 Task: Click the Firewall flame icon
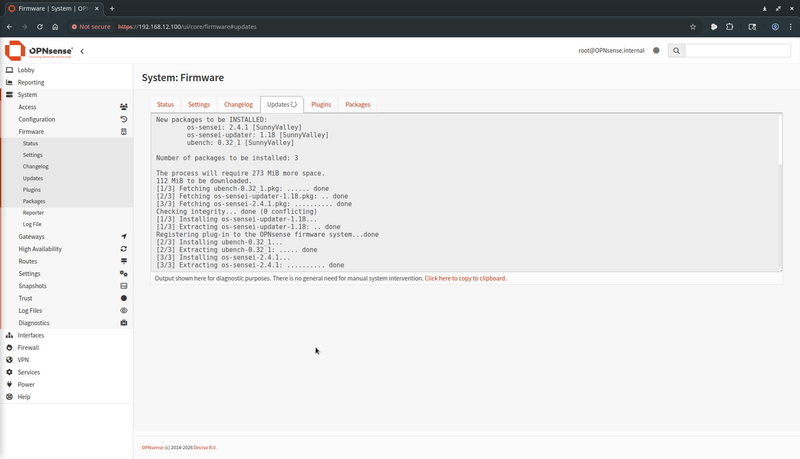(x=9, y=347)
